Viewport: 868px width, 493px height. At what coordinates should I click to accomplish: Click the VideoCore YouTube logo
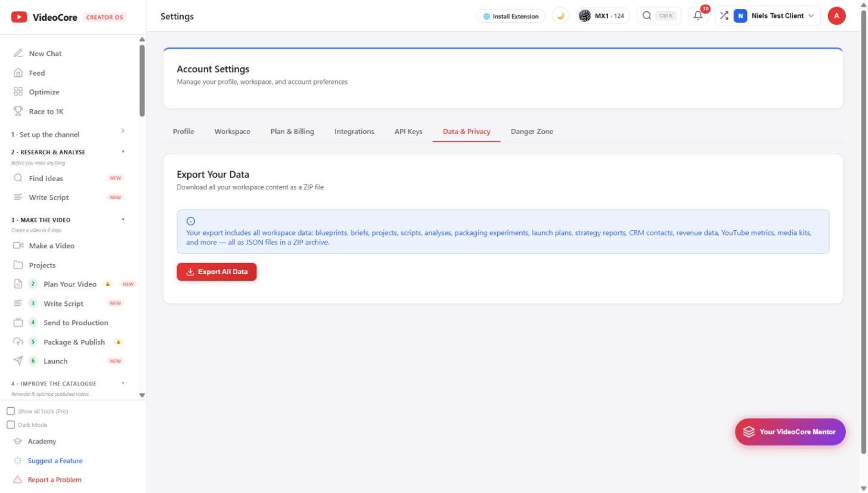(19, 17)
